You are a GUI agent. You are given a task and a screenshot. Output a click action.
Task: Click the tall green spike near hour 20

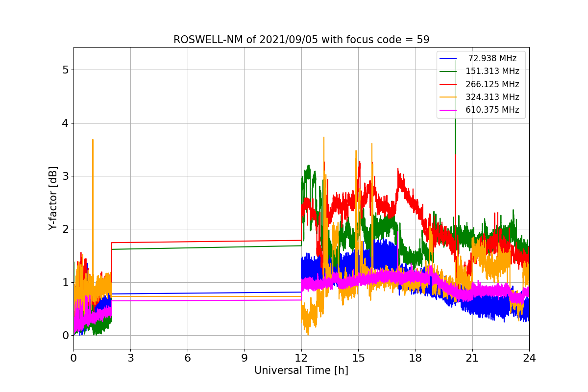[455, 108]
